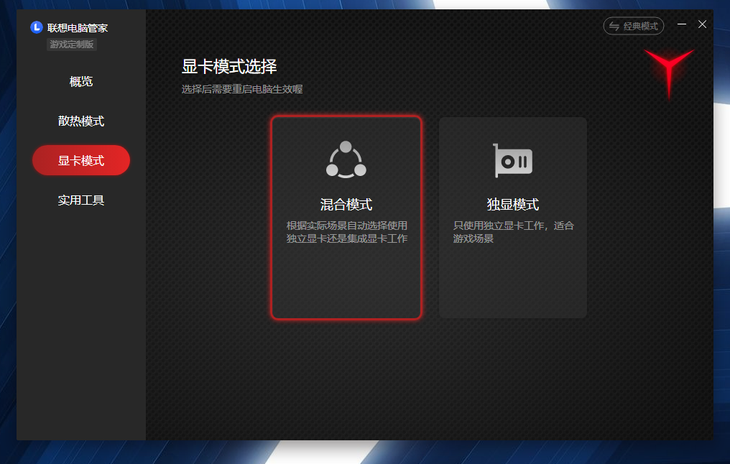Select the 独显模式 title text
The height and width of the screenshot is (464, 730).
pos(512,205)
